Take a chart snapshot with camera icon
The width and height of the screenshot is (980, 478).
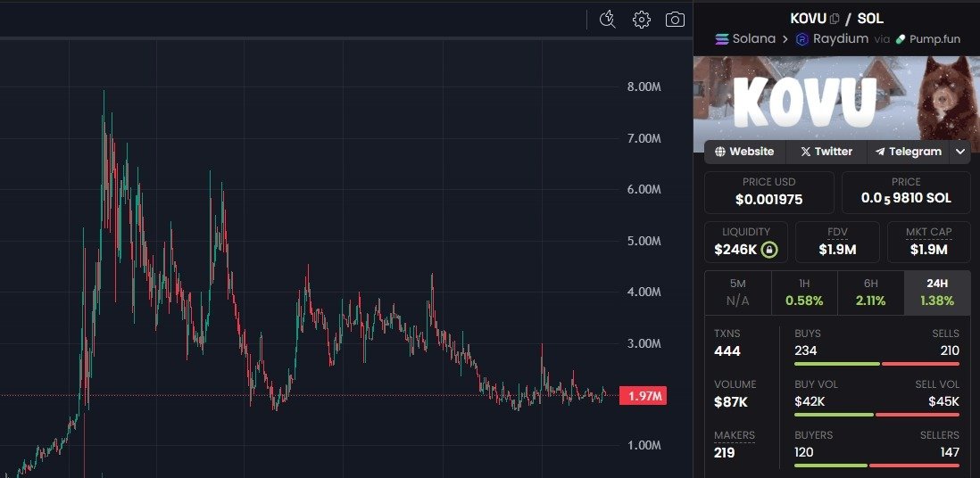(675, 20)
